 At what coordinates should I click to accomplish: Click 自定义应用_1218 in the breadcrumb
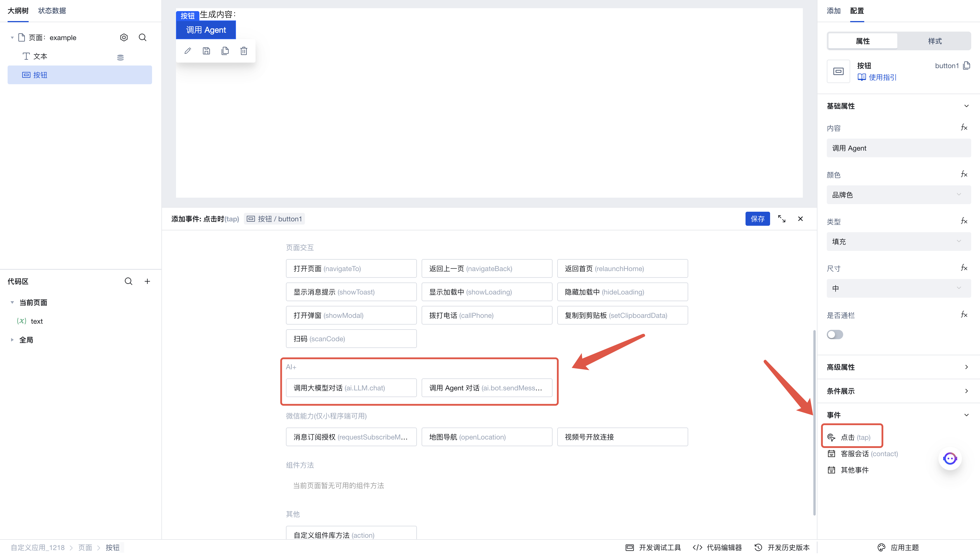(x=38, y=547)
